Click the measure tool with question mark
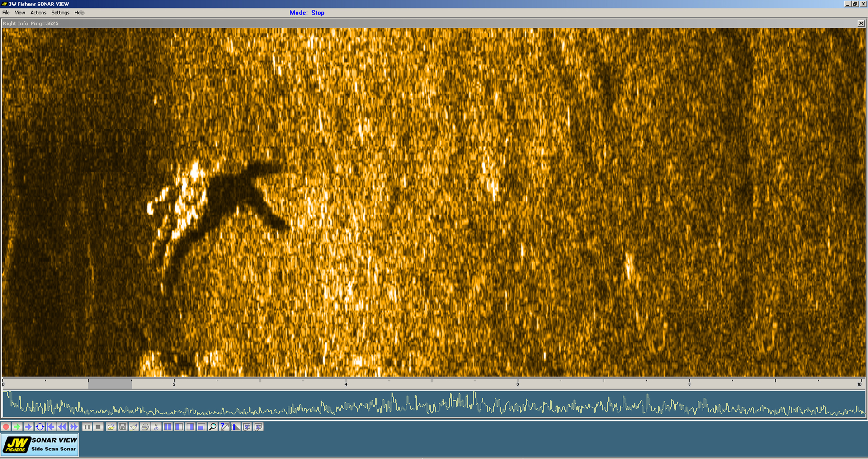The image size is (868, 459). click(224, 427)
